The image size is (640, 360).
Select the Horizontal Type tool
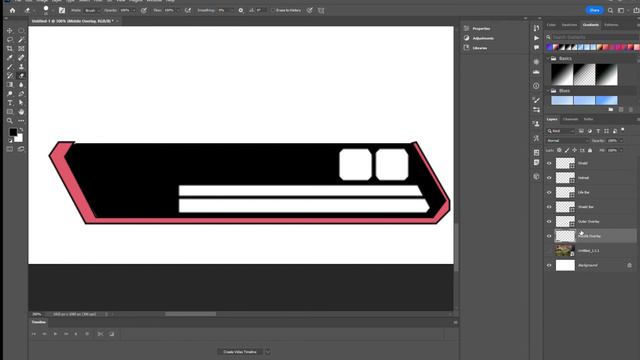point(9,102)
